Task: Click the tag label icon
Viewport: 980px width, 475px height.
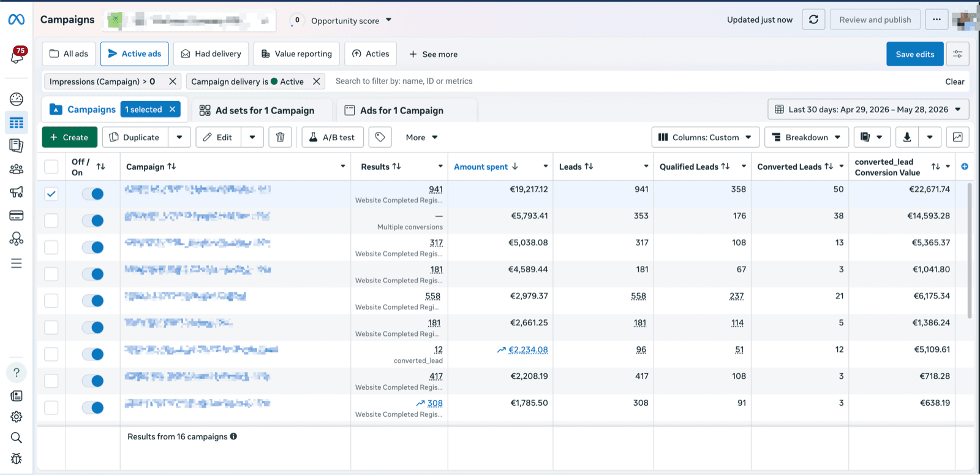Action: pos(380,137)
